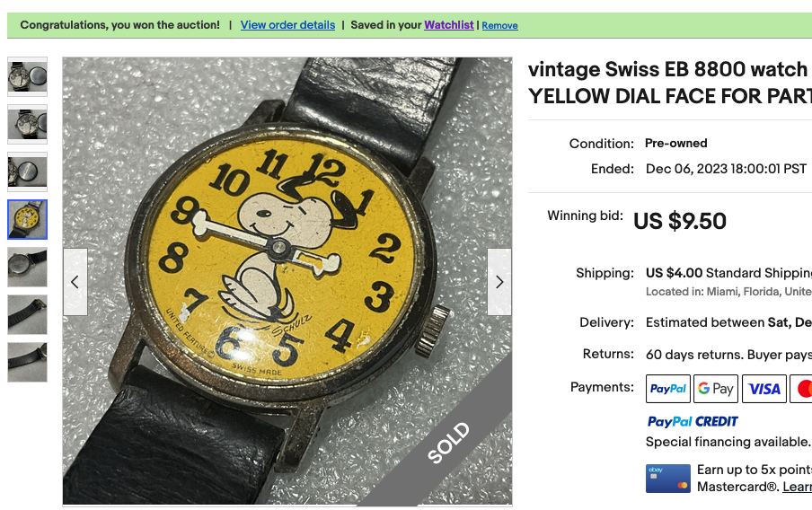The image size is (812, 510).
Task: Open View order details link
Action: pos(287,25)
